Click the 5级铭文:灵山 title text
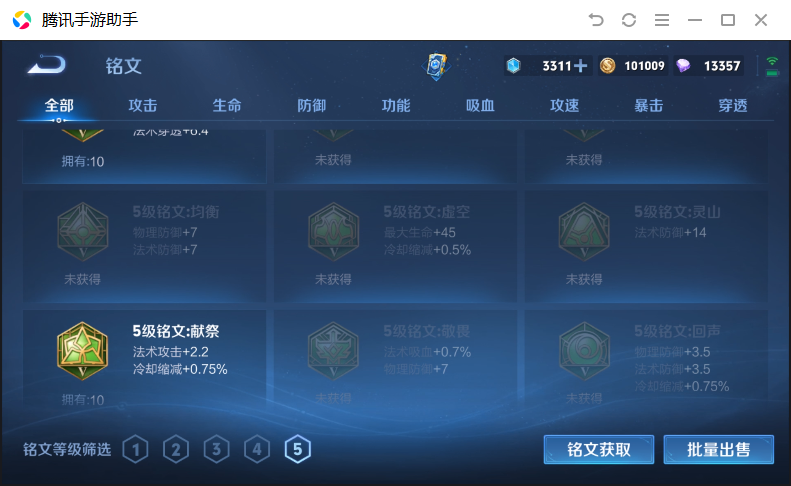The height and width of the screenshot is (486, 791). click(677, 211)
